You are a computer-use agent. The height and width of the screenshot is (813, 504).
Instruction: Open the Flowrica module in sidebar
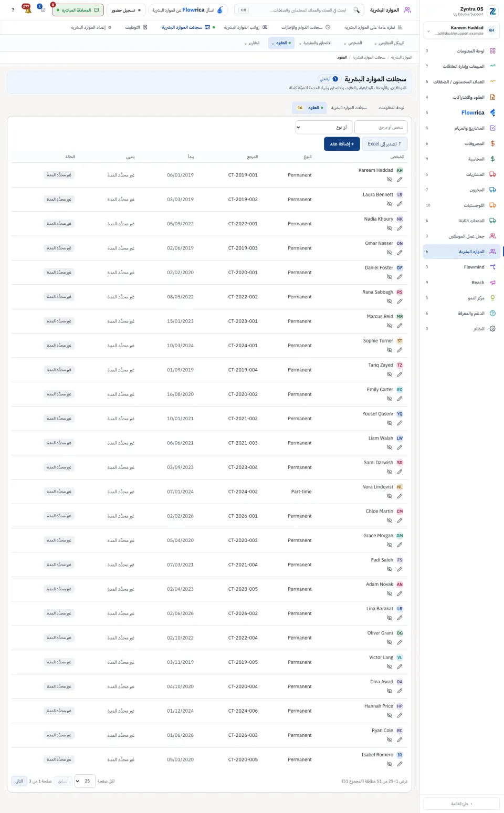coord(461,112)
